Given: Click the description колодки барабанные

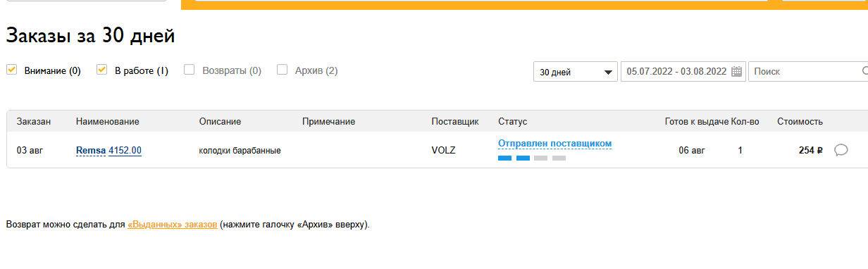Looking at the screenshot, I should click(240, 151).
